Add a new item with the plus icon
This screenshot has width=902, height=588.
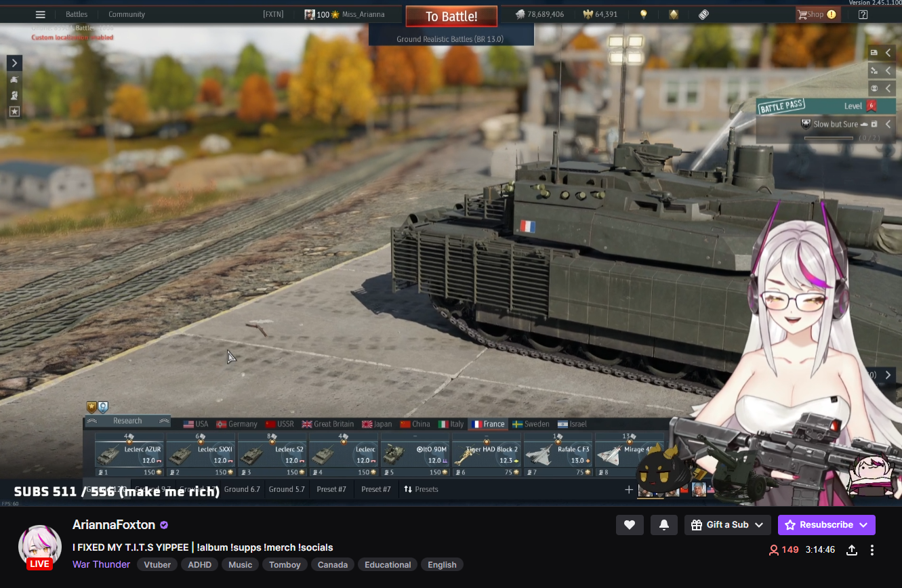click(629, 489)
